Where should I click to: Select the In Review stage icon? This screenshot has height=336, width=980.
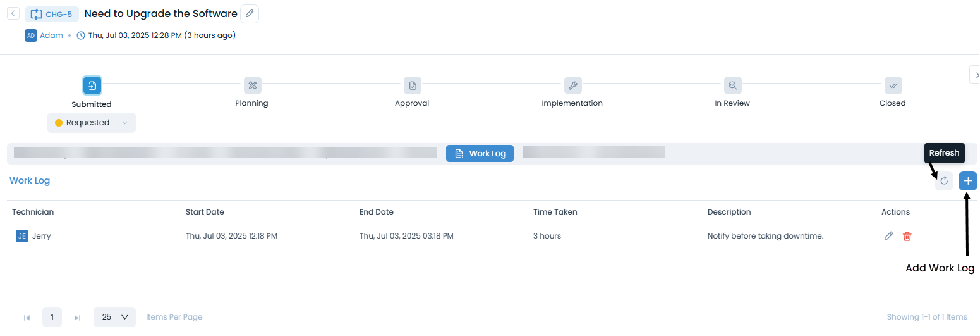pos(733,85)
